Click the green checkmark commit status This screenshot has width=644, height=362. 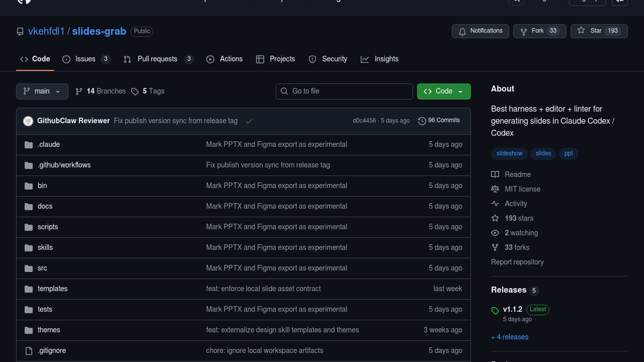(249, 121)
